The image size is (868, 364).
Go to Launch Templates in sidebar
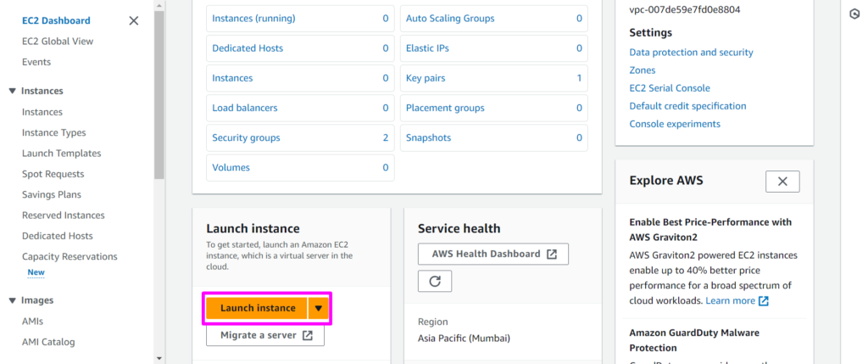(61, 154)
